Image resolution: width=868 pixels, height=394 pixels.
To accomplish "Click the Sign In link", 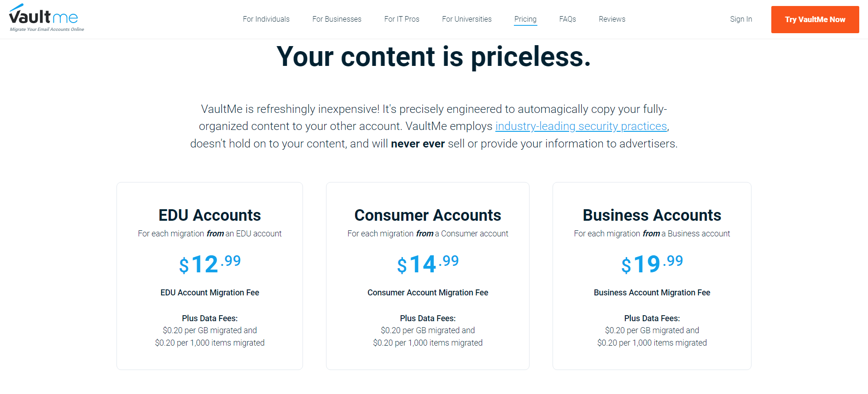I will tap(741, 19).
